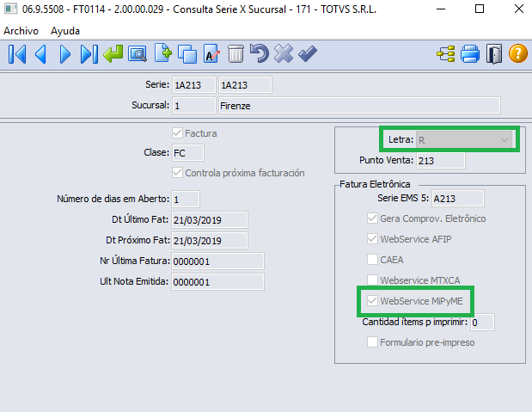Toggle Controla próxima facturación checkbox
This screenshot has width=532, height=412.
click(177, 173)
